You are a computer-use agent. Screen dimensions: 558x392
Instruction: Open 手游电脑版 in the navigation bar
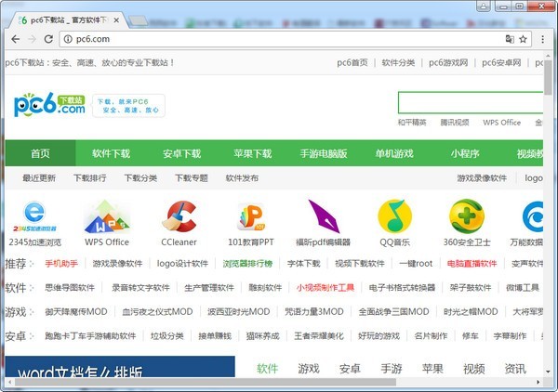324,153
